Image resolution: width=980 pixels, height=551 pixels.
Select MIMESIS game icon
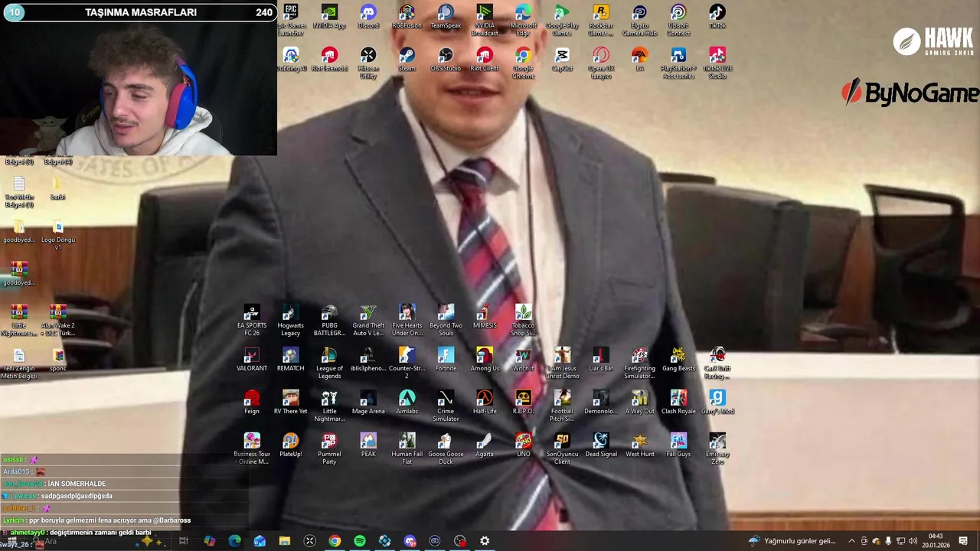(x=485, y=317)
